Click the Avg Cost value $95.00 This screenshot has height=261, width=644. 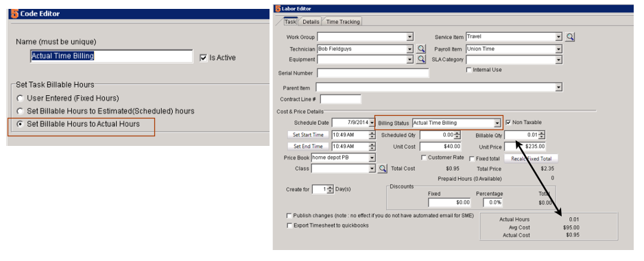pyautogui.click(x=571, y=227)
